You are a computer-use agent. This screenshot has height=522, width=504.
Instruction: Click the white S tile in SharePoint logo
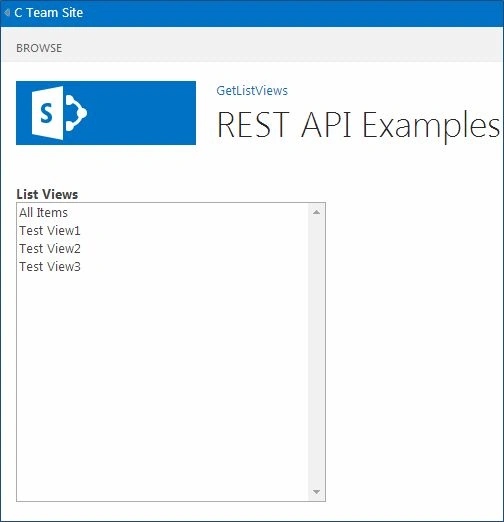click(47, 113)
